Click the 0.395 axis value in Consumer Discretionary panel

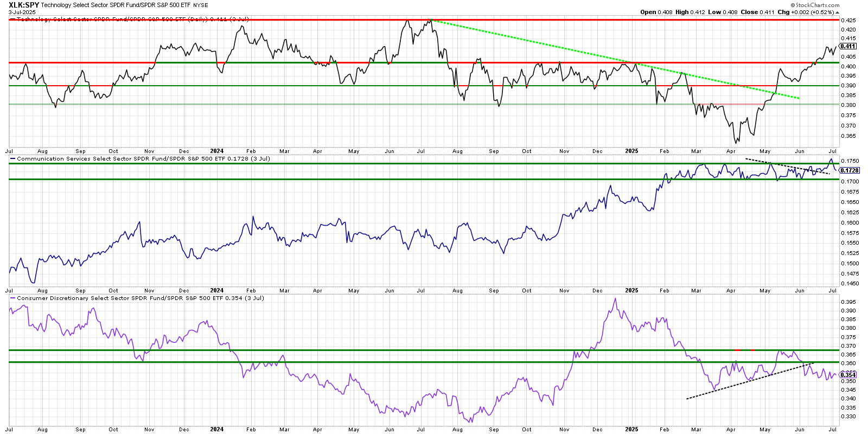tap(848, 302)
